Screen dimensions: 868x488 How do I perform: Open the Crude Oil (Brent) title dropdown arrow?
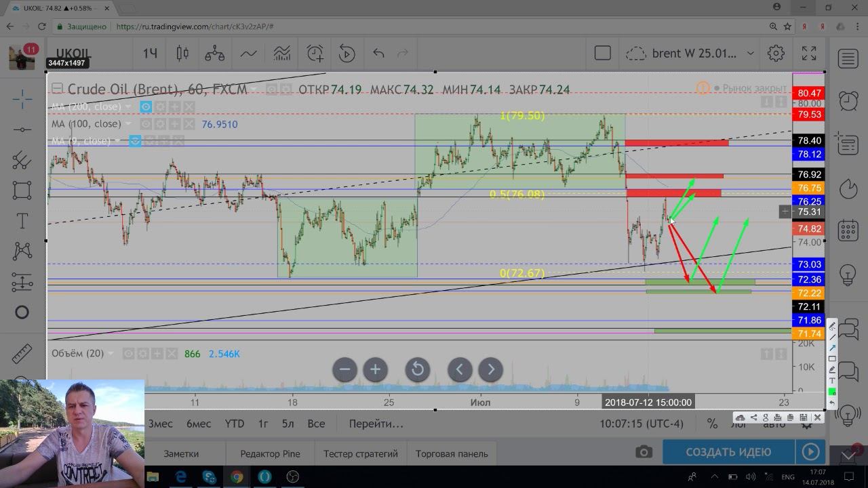254,89
